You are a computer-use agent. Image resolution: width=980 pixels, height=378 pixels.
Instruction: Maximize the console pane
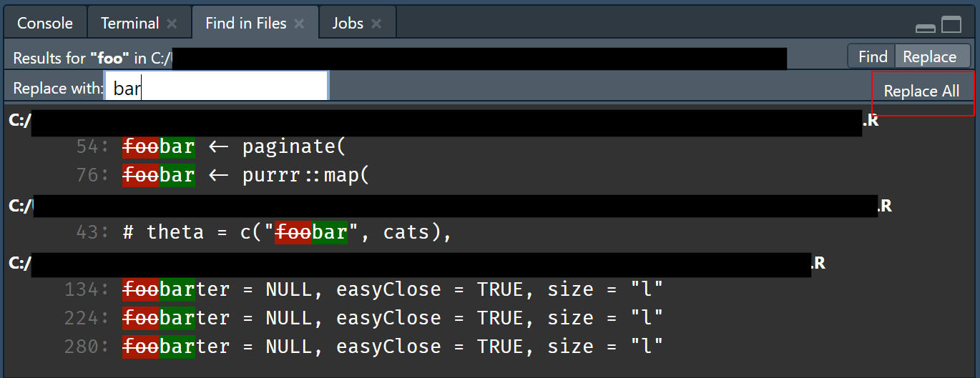951,25
